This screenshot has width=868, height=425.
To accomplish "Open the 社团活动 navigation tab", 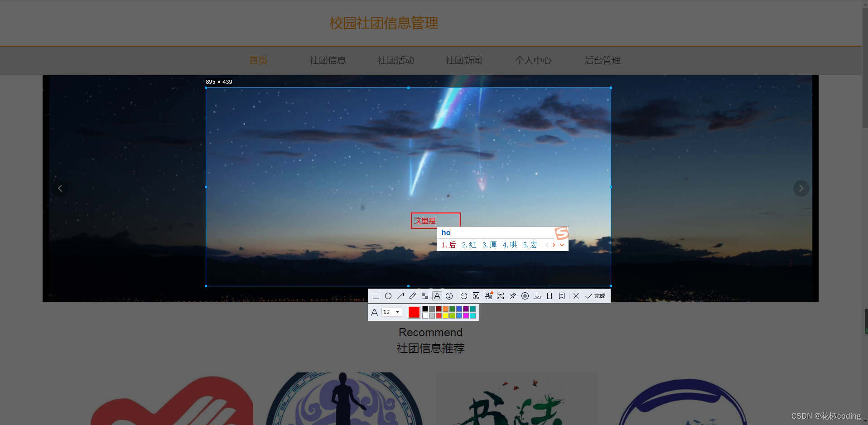I will tap(395, 60).
